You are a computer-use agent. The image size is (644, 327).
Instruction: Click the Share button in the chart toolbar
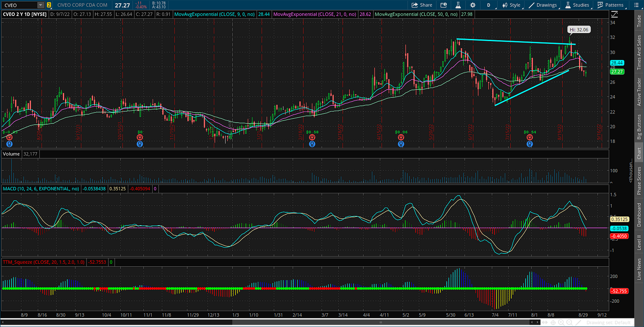[422, 5]
